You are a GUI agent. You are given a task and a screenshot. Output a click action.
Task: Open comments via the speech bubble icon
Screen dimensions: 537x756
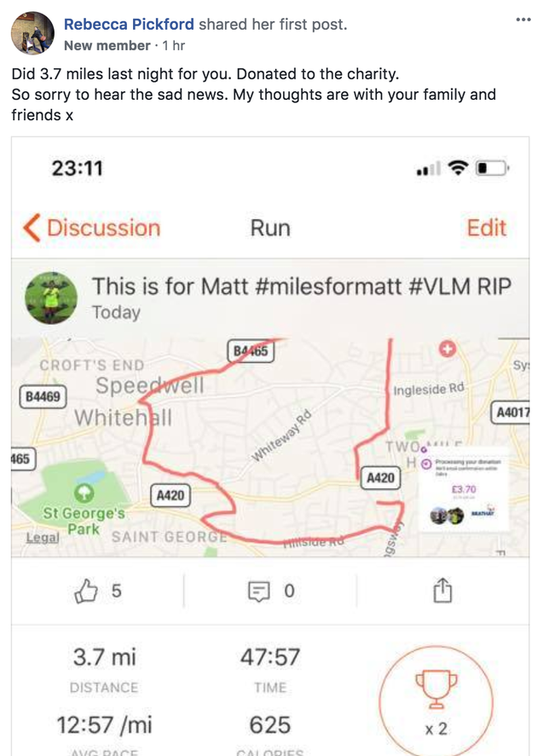259,590
